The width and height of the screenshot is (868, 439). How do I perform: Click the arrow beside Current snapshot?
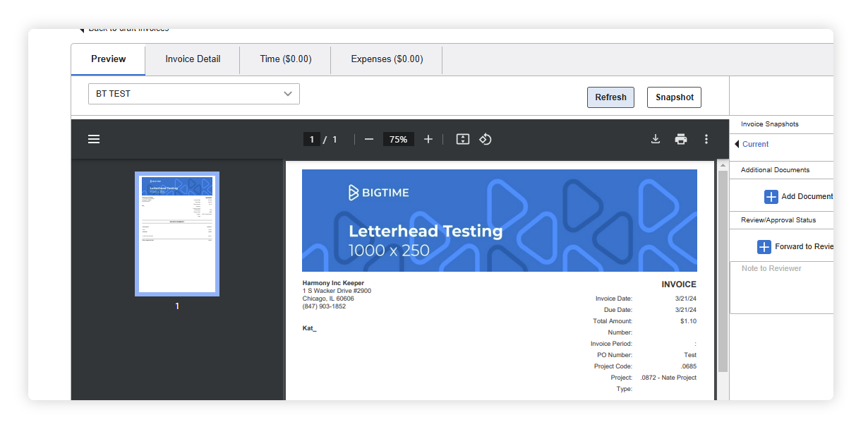point(737,144)
